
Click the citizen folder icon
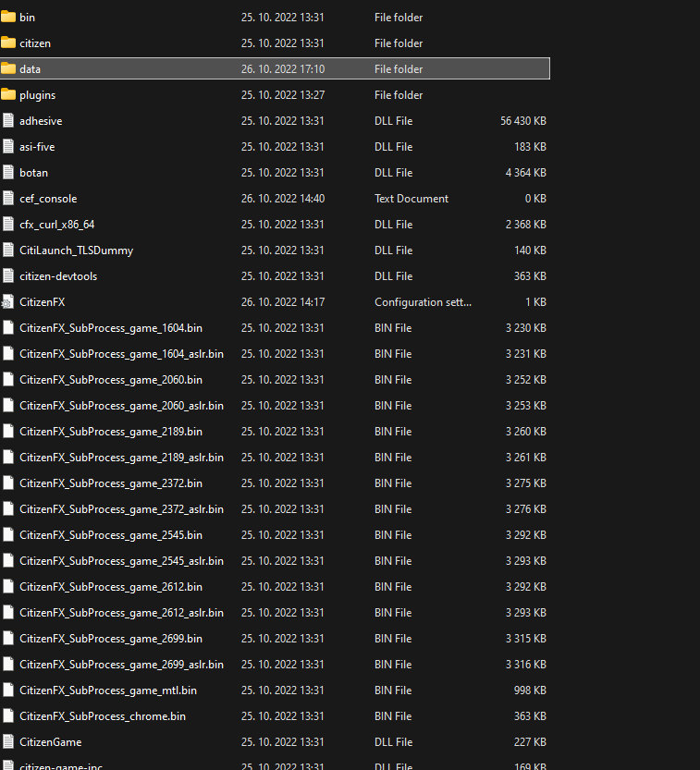pyautogui.click(x=8, y=43)
